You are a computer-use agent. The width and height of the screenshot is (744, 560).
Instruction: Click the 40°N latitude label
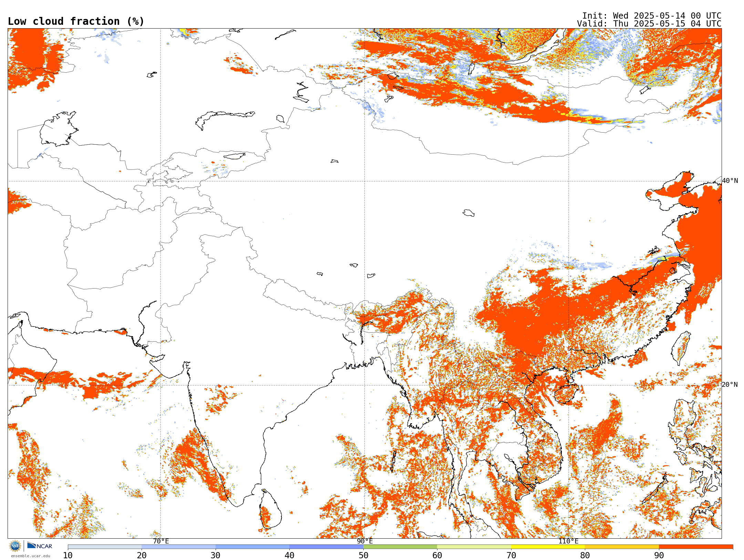730,181
